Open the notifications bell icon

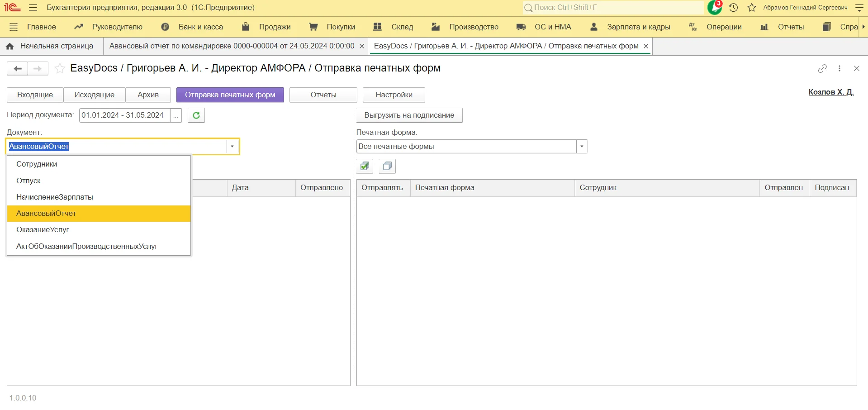click(x=715, y=8)
